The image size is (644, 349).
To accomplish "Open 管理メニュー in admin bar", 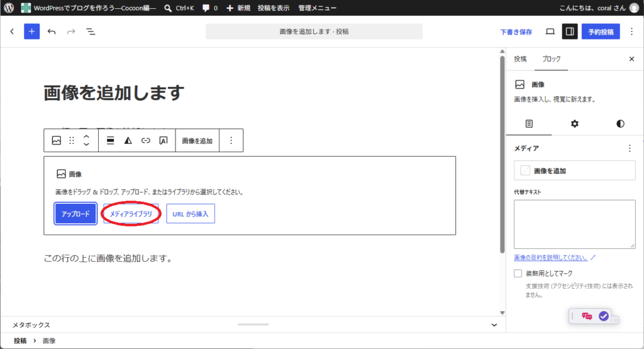I will 318,8.
